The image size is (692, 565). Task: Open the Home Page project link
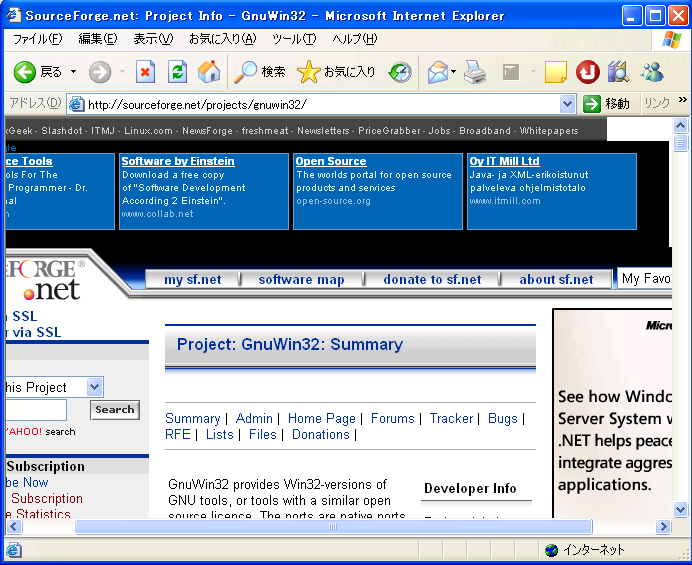[x=321, y=418]
